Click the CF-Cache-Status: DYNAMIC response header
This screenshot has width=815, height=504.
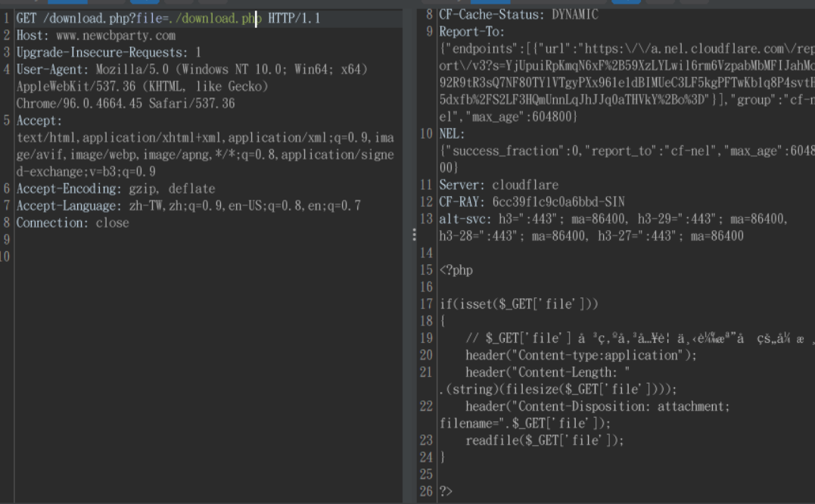[x=518, y=15]
